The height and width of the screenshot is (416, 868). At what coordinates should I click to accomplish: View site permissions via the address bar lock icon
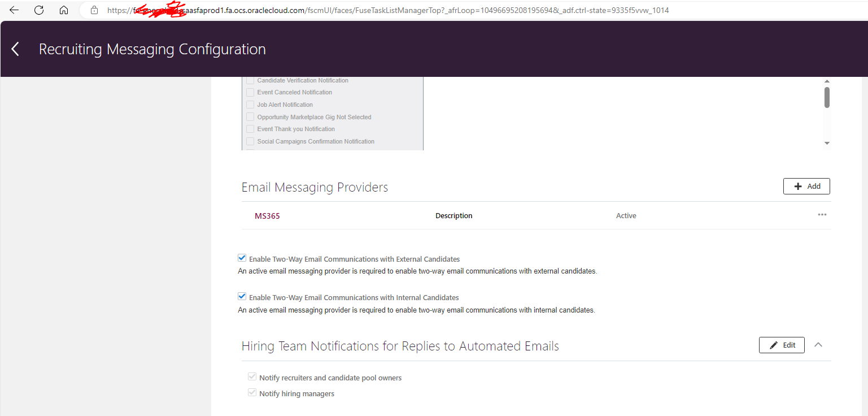[x=94, y=10]
